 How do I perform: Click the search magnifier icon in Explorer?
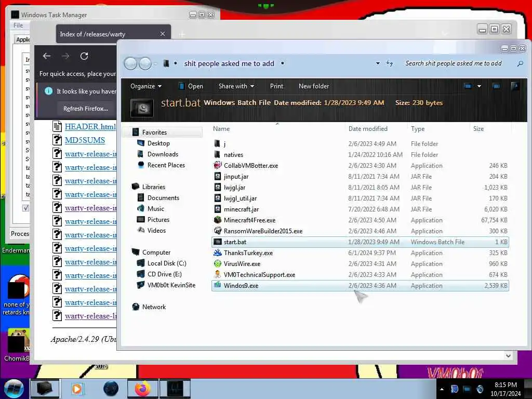pos(520,63)
